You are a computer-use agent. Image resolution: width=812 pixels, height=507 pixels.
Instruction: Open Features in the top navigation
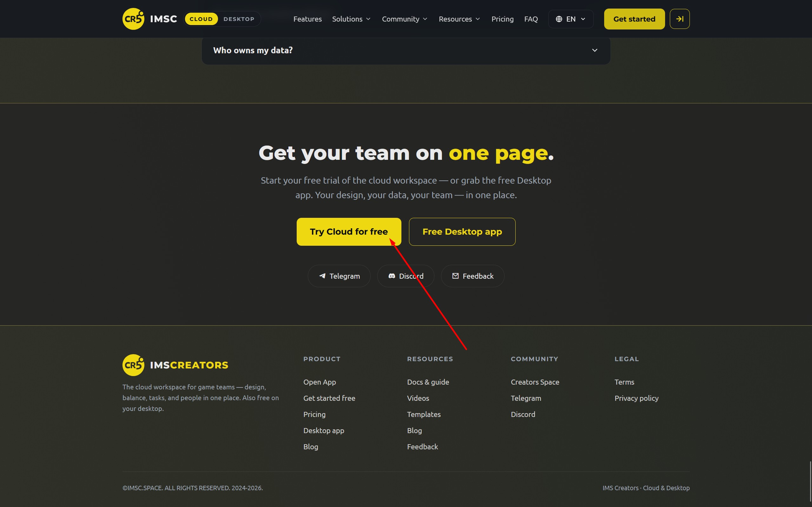coord(307,19)
